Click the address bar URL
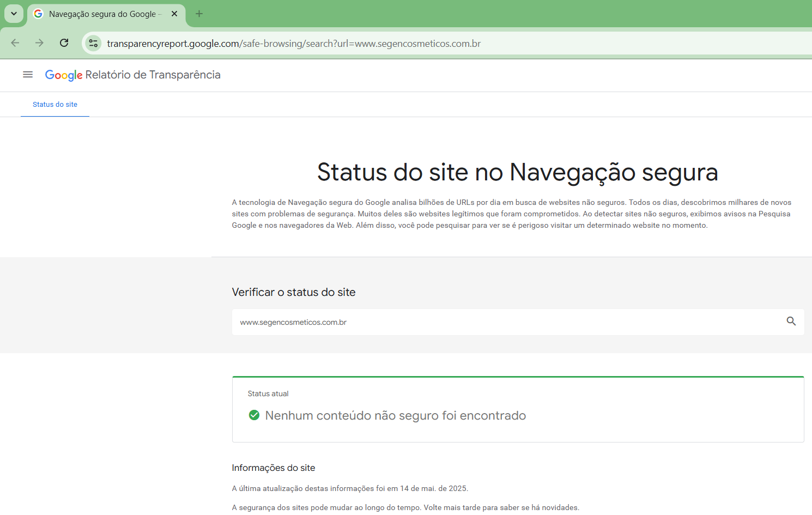812x515 pixels. [x=294, y=44]
